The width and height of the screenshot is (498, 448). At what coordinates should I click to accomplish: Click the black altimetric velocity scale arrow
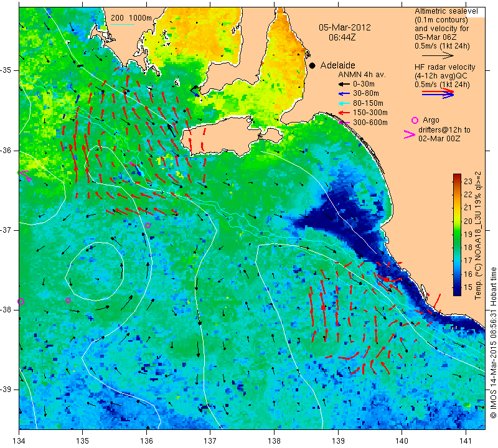438,55
